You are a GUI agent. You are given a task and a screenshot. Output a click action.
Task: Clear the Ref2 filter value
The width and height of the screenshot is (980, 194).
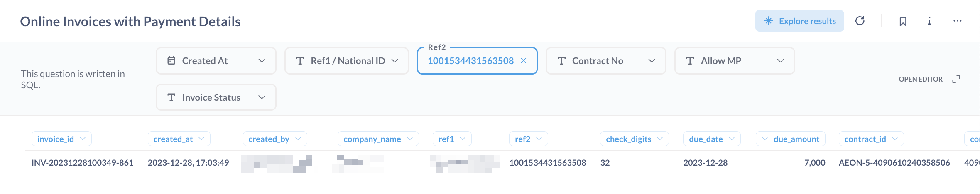pyautogui.click(x=524, y=61)
